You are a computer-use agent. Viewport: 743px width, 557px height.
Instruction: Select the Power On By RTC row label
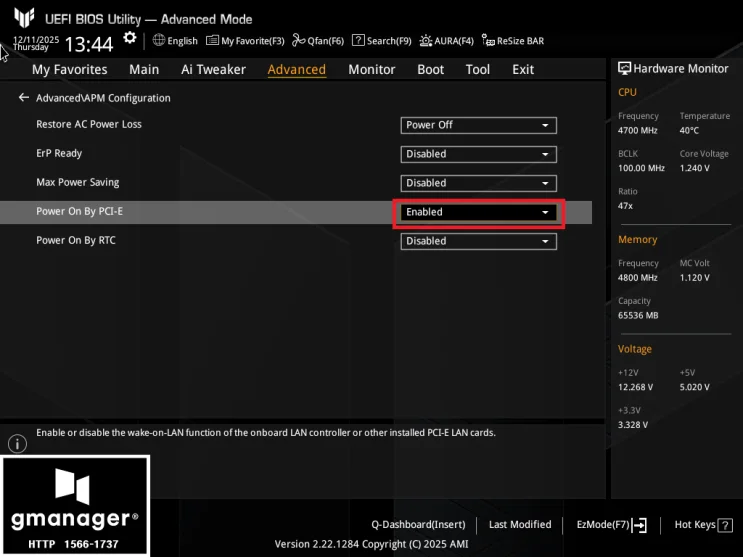point(76,240)
